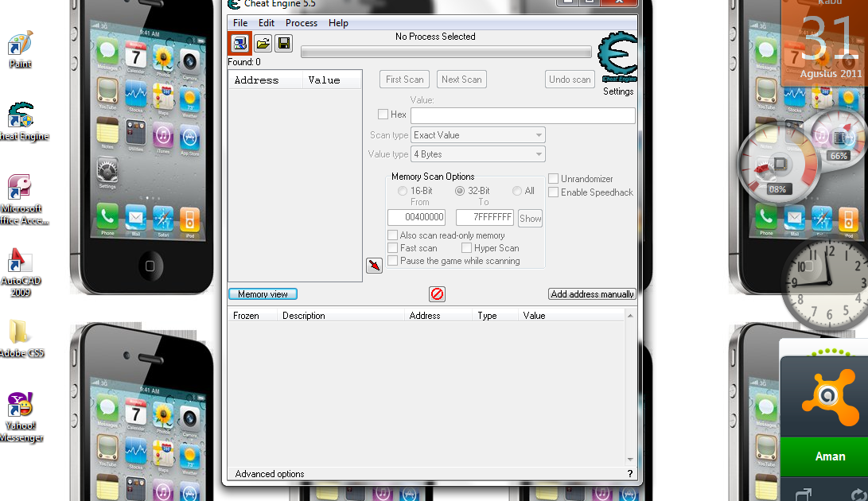
Task: Click the Next Scan button
Action: 461,80
